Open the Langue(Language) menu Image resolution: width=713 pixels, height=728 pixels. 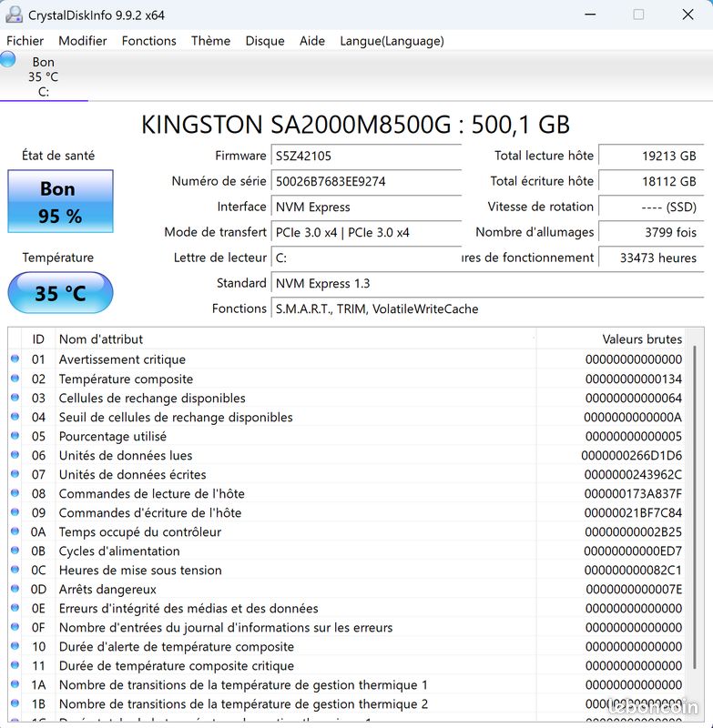point(392,41)
